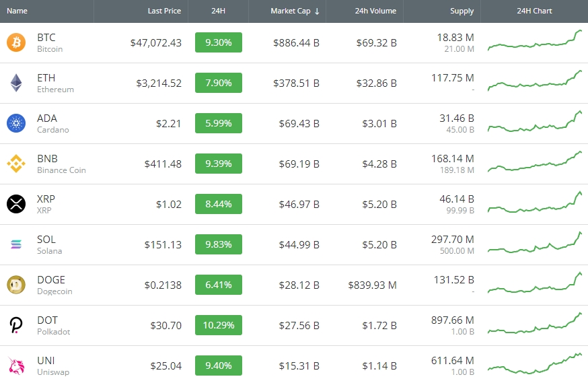588x383 pixels.
Task: Sort by the Market Cap column header
Action: (295, 11)
